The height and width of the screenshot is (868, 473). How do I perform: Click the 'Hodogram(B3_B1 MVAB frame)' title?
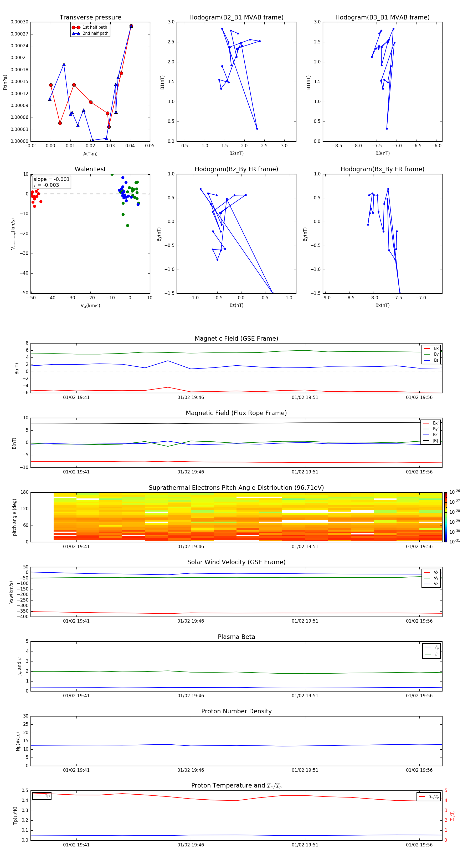(382, 18)
